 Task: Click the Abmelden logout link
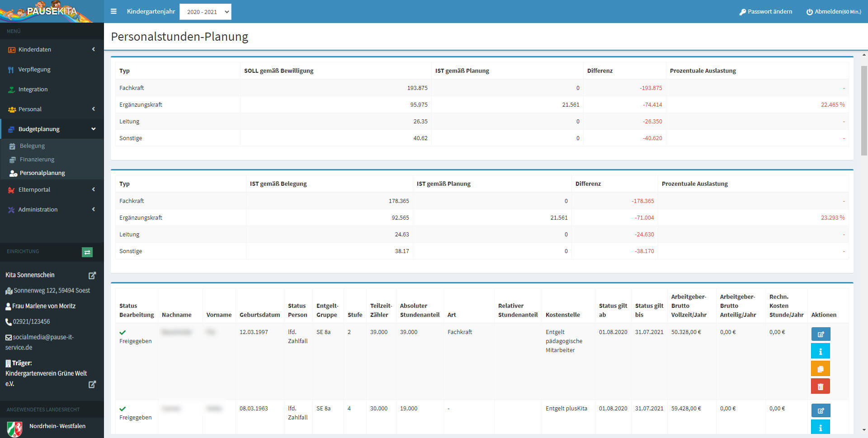click(x=834, y=12)
